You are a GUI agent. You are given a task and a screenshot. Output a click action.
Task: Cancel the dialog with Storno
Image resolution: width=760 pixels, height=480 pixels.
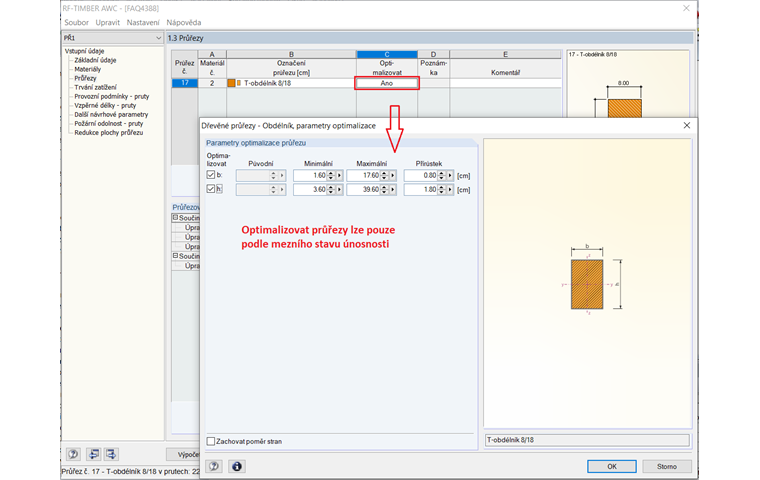(667, 466)
